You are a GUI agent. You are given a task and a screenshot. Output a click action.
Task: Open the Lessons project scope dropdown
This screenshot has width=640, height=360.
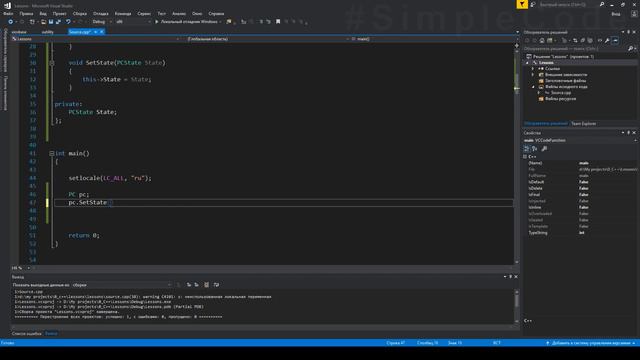pyautogui.click(x=96, y=39)
